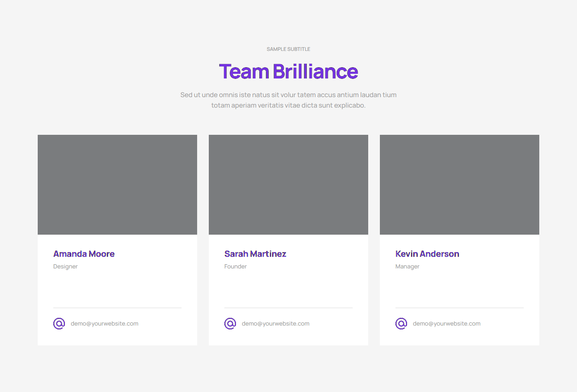Select Amanda Moore's photo placeholder

click(117, 185)
